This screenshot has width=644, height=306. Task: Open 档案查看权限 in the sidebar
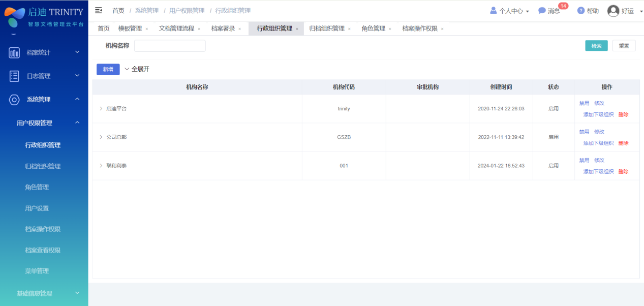click(x=43, y=250)
